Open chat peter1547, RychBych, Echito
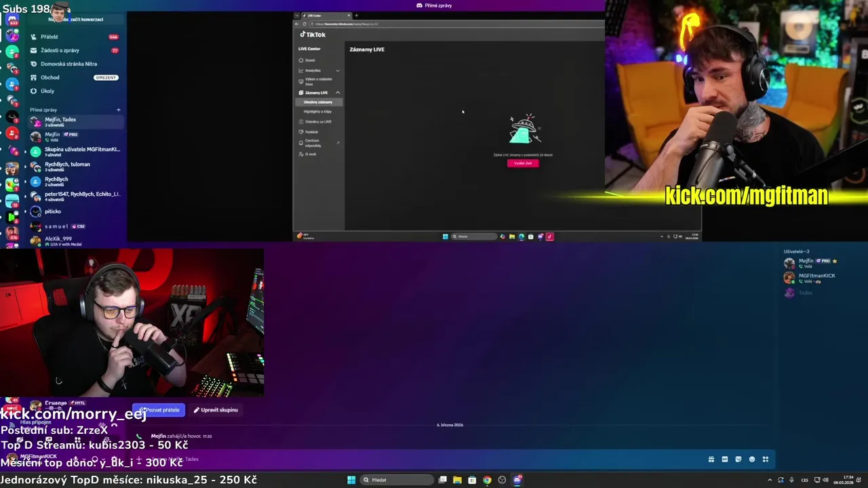 [75, 196]
